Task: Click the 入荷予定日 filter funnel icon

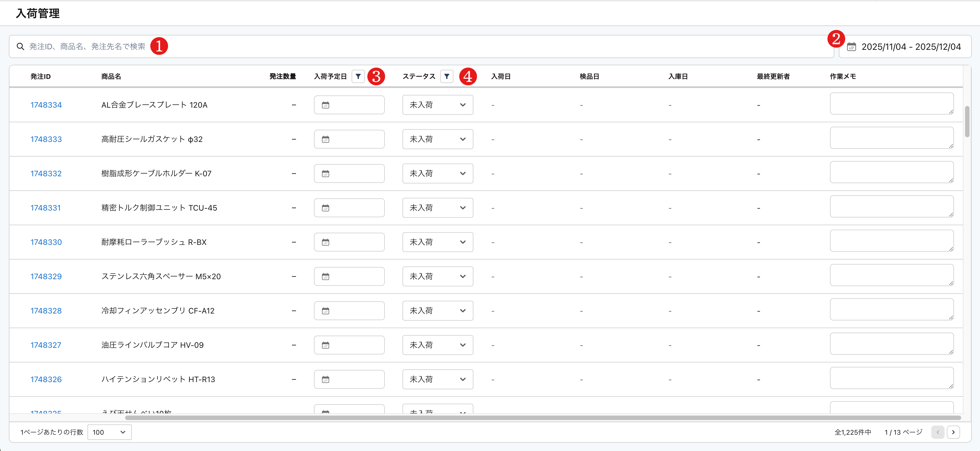Action: (358, 76)
